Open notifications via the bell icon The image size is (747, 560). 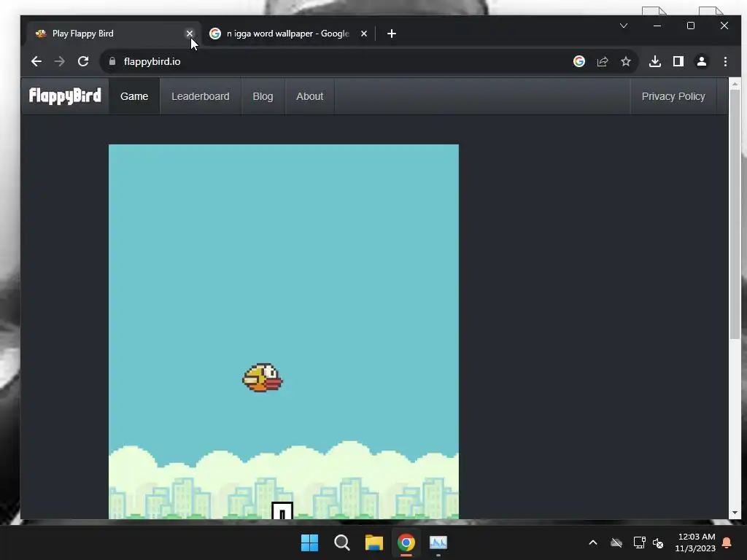[727, 542]
